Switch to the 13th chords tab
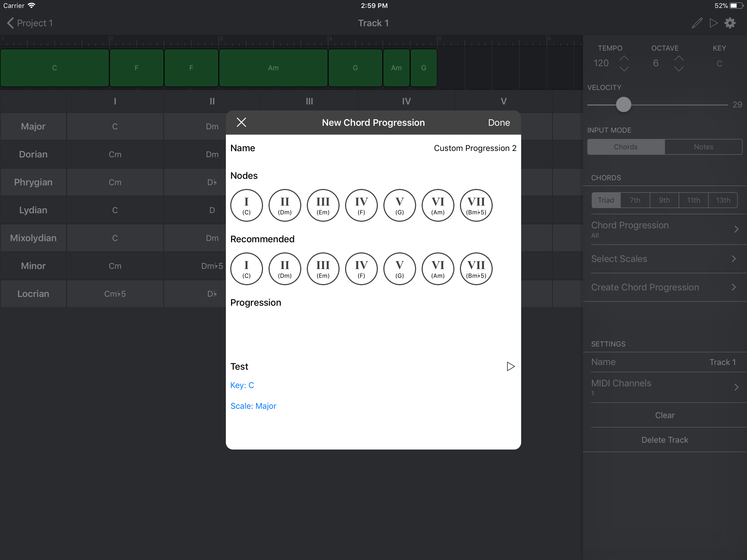 [x=722, y=200]
